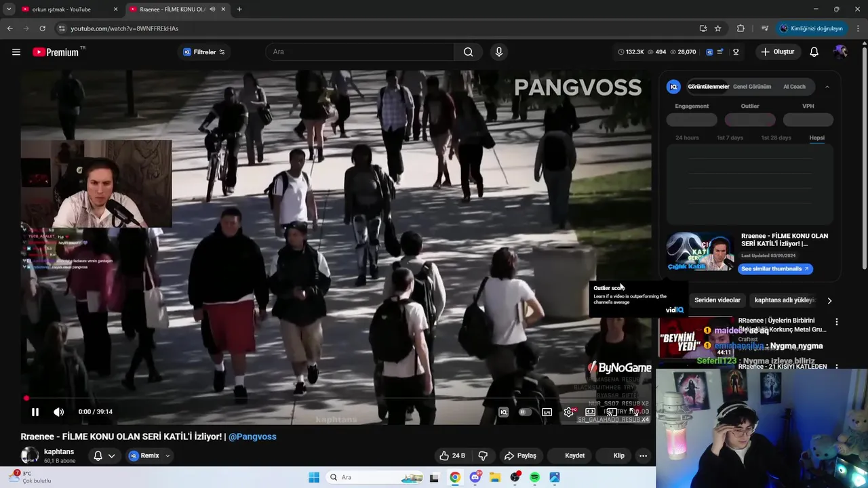Select the 24 hours time range
The image size is (868, 488).
tap(687, 138)
